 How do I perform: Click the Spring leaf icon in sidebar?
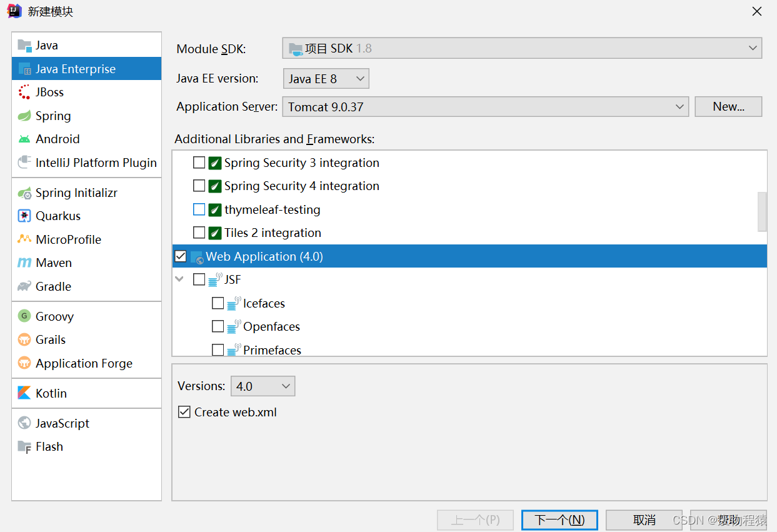point(24,116)
